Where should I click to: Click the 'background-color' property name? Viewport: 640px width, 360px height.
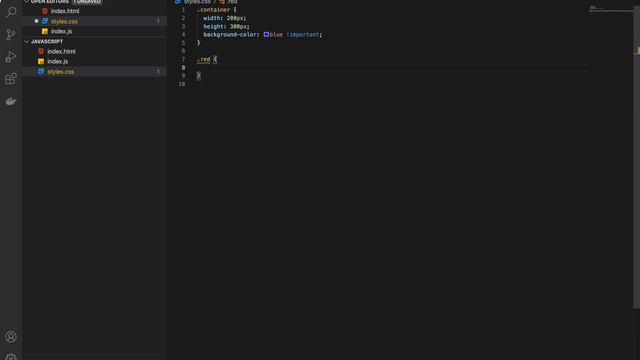point(230,35)
